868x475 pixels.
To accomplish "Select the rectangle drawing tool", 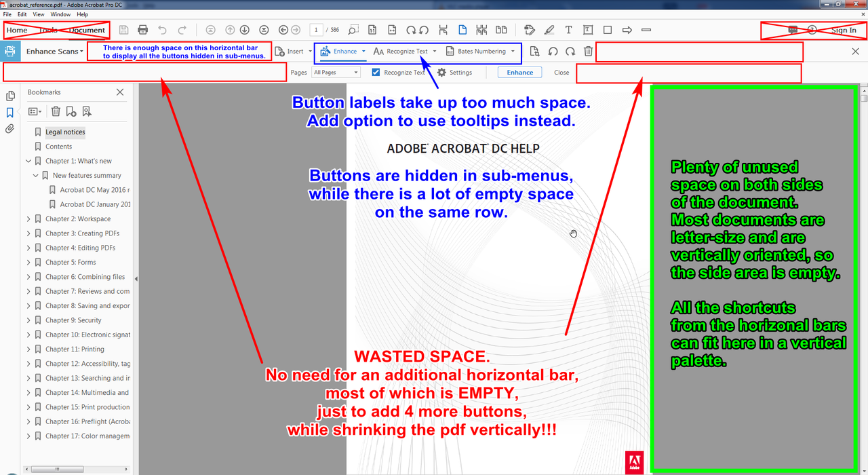I will click(608, 30).
